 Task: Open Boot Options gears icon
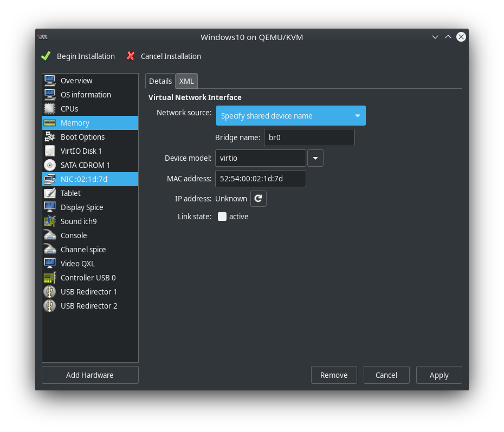[50, 137]
